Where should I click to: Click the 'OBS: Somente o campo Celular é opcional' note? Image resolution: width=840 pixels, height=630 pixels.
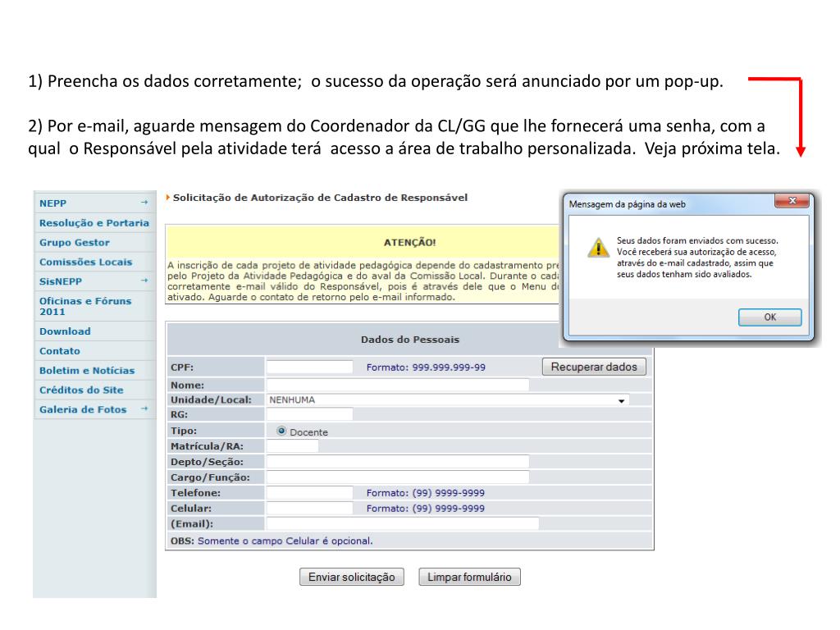272,541
